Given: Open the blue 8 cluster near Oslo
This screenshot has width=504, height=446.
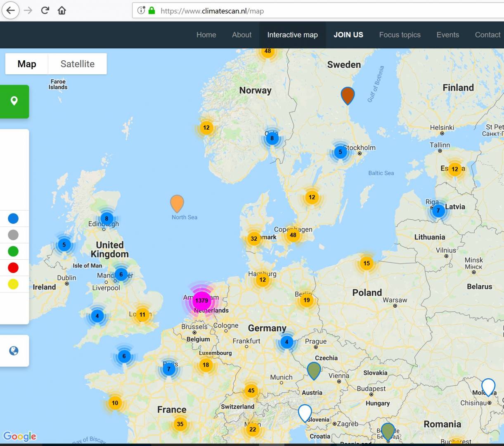Looking at the screenshot, I should [x=272, y=138].
